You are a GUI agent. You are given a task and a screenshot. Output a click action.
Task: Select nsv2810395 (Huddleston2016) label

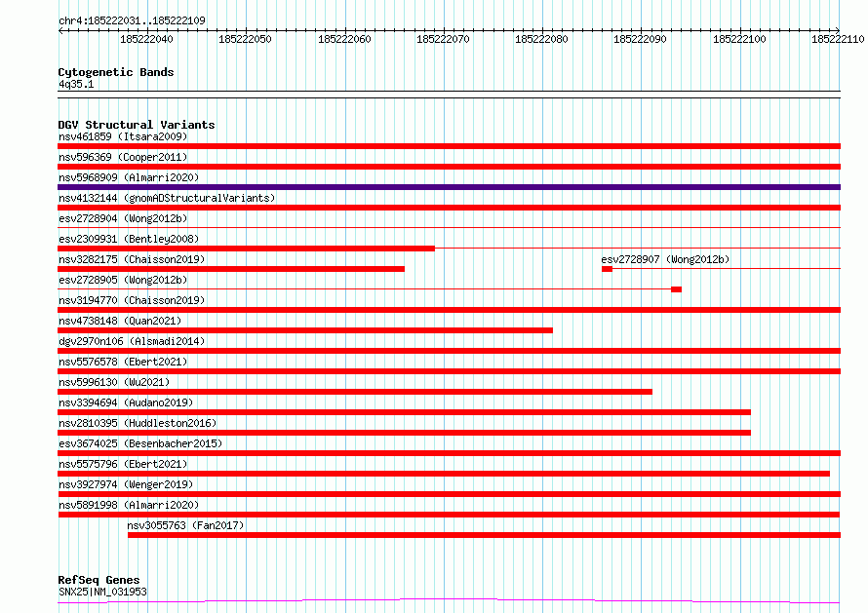[138, 423]
